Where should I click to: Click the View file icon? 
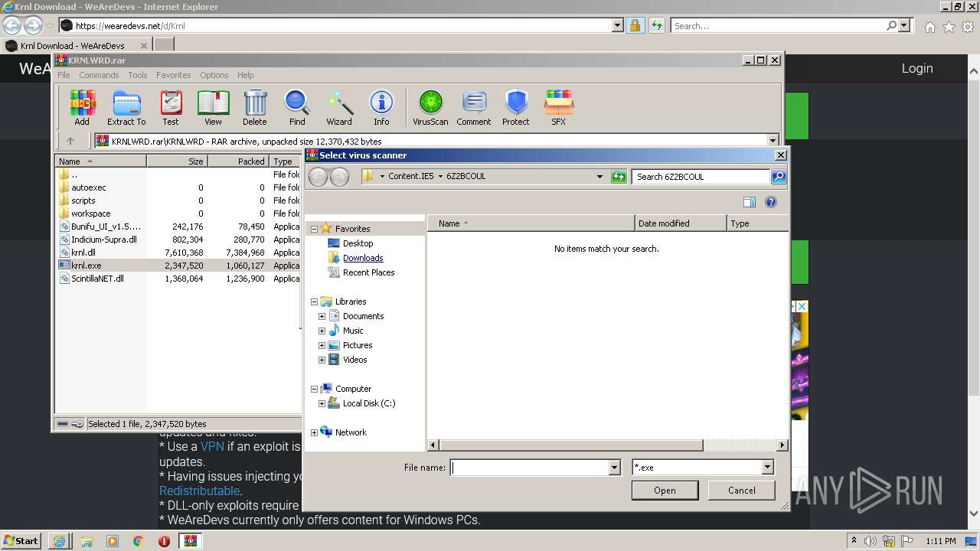[213, 107]
